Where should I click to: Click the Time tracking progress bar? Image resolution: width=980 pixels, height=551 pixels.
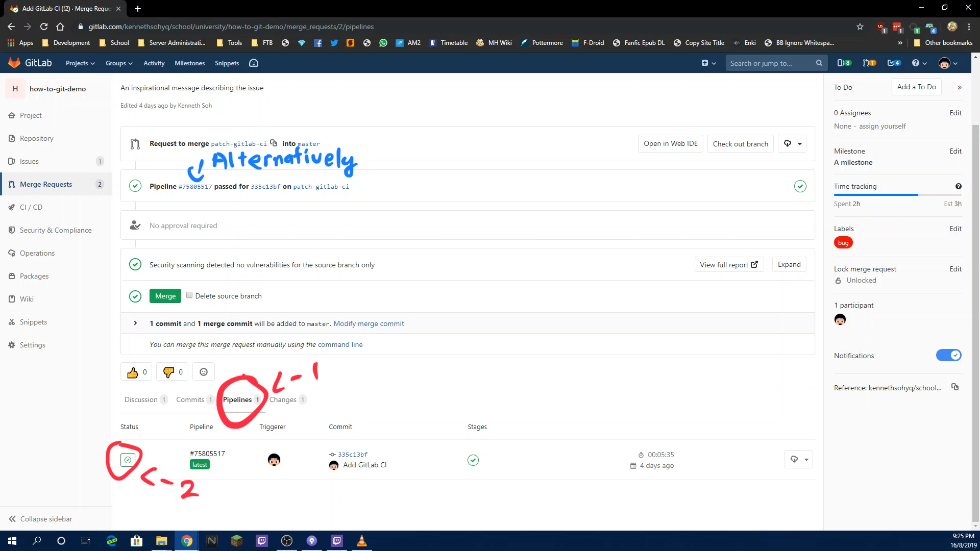pyautogui.click(x=897, y=194)
